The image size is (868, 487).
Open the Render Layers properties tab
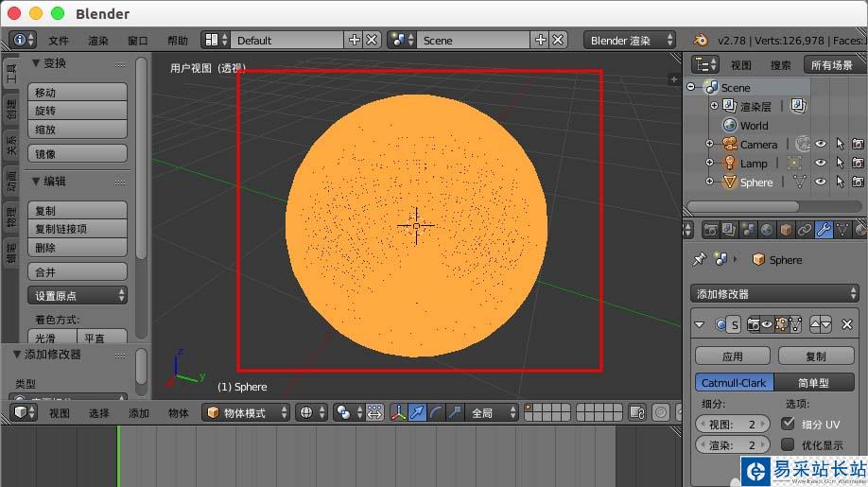tap(729, 230)
